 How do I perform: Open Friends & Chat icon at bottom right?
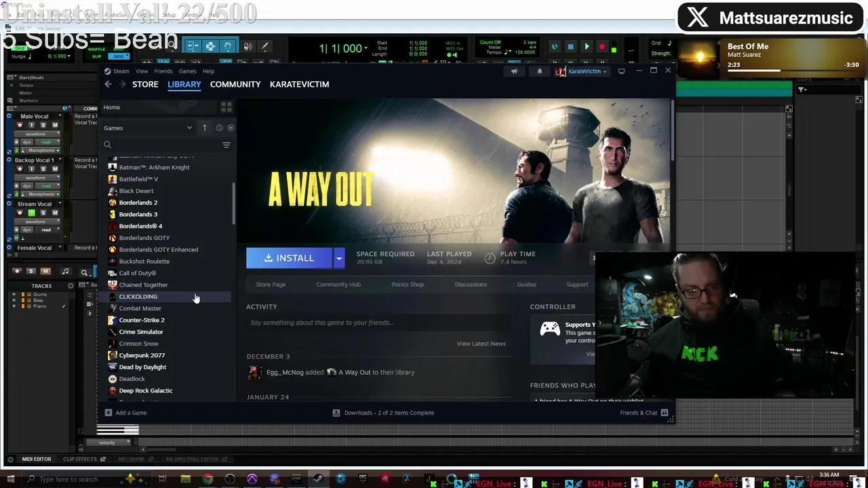click(x=665, y=413)
